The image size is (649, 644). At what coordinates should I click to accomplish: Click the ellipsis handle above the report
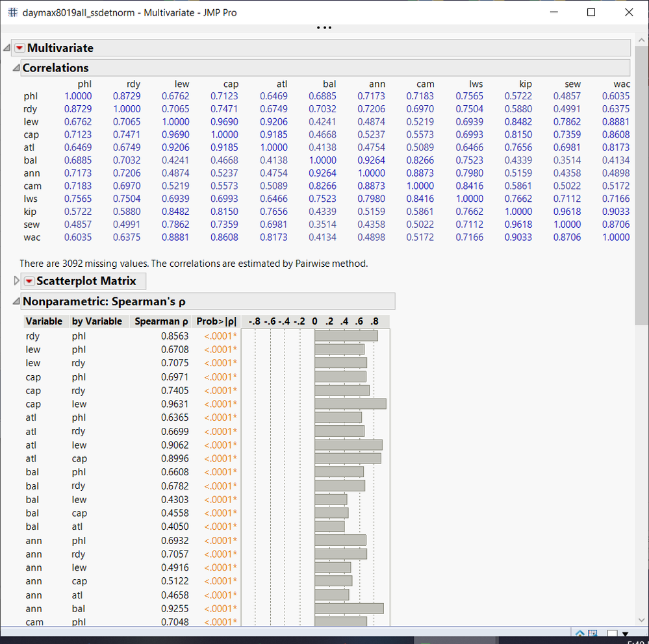pyautogui.click(x=324, y=28)
